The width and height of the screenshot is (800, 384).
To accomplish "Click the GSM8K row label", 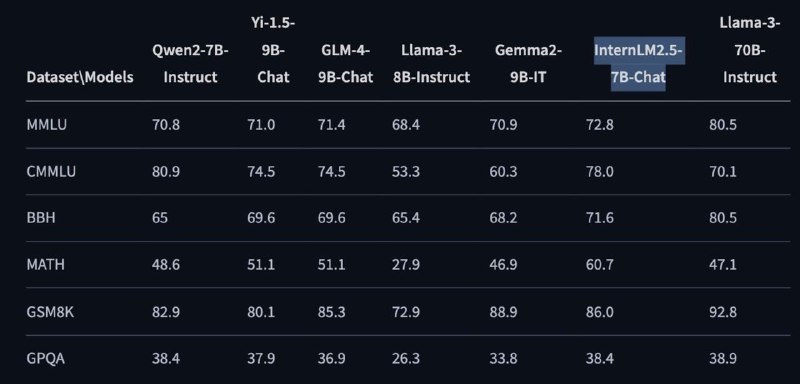I will tap(50, 312).
